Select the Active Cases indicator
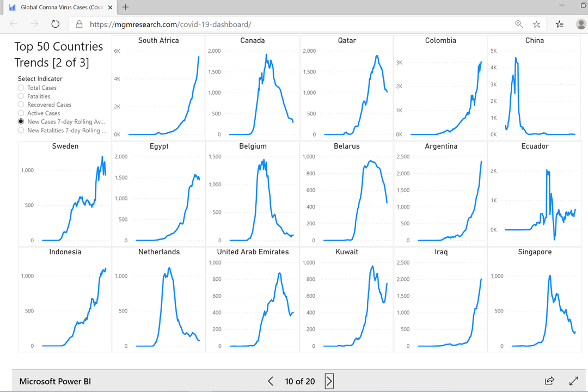 (39, 113)
